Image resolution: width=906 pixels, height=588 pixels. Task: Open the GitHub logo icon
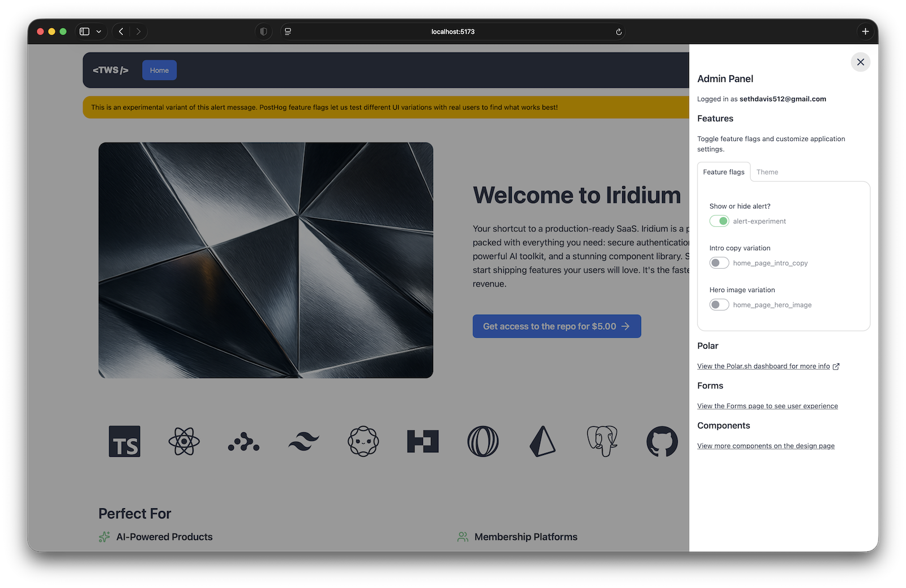661,441
